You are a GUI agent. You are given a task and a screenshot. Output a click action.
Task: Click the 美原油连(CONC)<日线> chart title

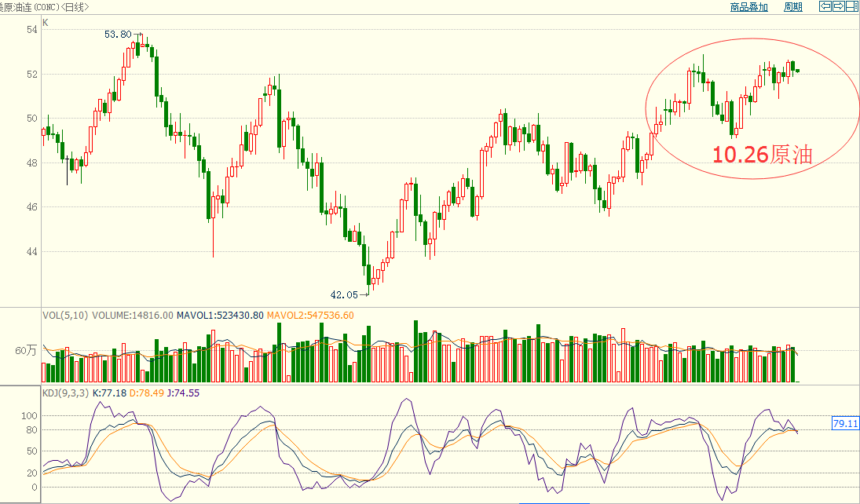[45, 7]
